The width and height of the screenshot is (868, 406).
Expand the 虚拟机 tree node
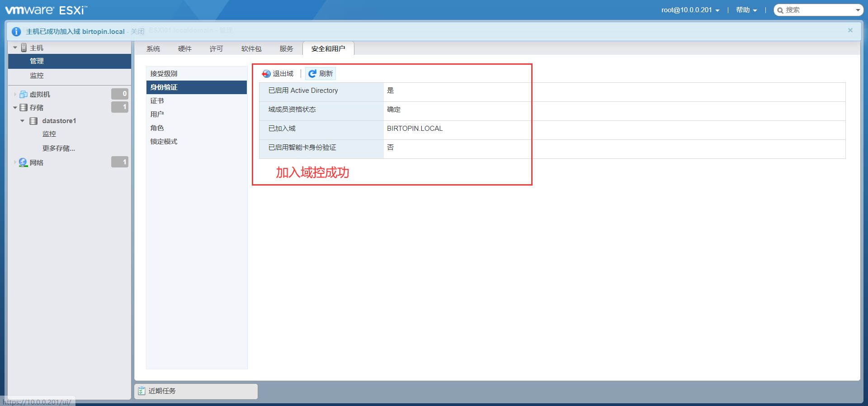(15, 94)
